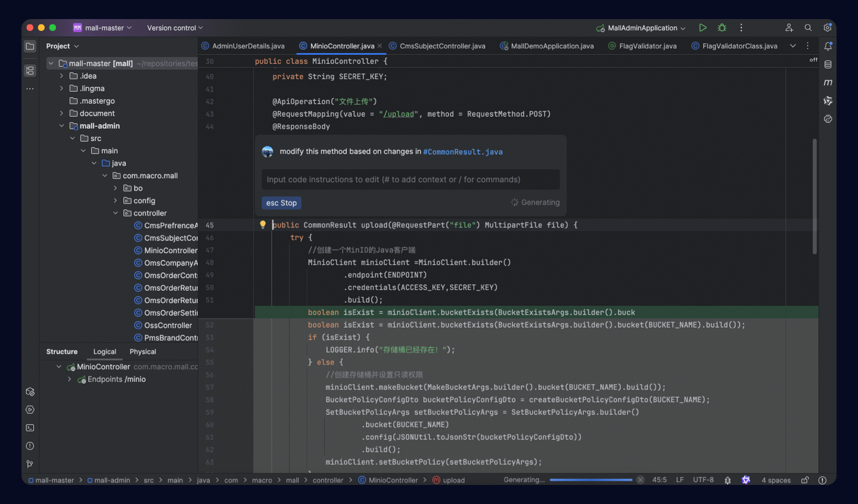Viewport: 858px width, 504px height.
Task: Click the light bulb quick-fix icon on line 45
Action: coord(262,225)
